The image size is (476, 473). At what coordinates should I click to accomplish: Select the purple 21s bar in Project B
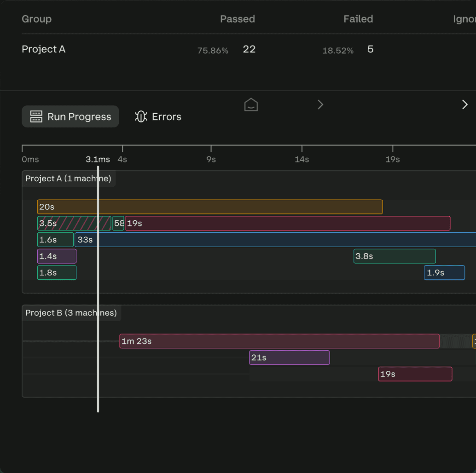[289, 358]
